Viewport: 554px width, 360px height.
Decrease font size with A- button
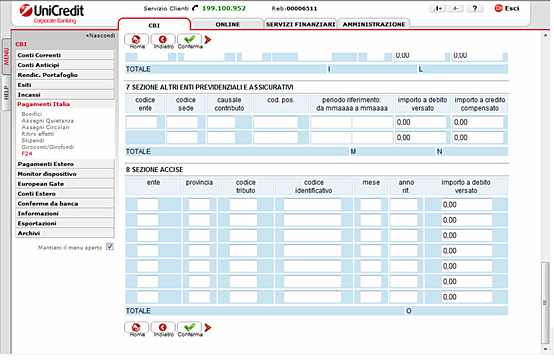click(x=455, y=8)
